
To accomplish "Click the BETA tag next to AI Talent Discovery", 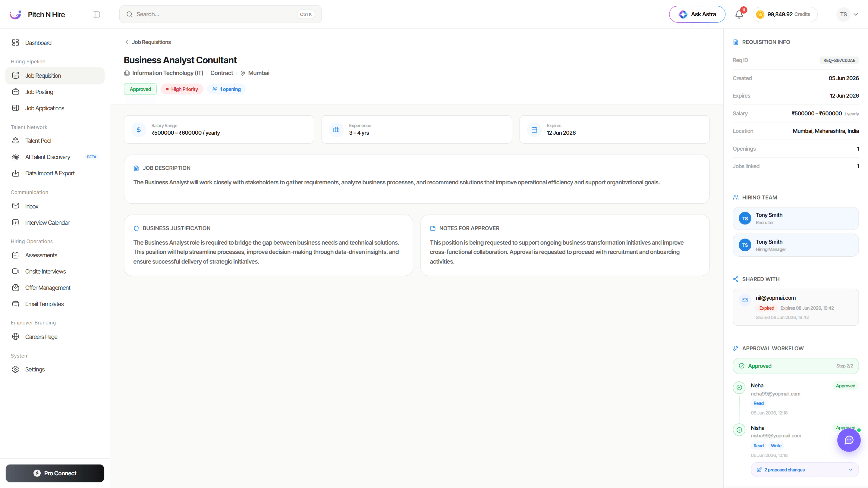I will pos(92,157).
